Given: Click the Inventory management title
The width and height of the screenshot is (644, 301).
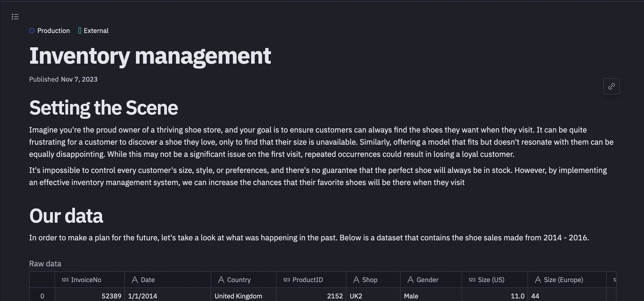Looking at the screenshot, I should pyautogui.click(x=150, y=56).
